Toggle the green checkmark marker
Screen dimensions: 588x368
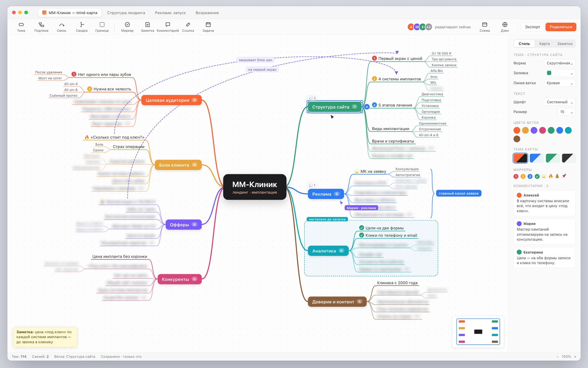click(537, 176)
